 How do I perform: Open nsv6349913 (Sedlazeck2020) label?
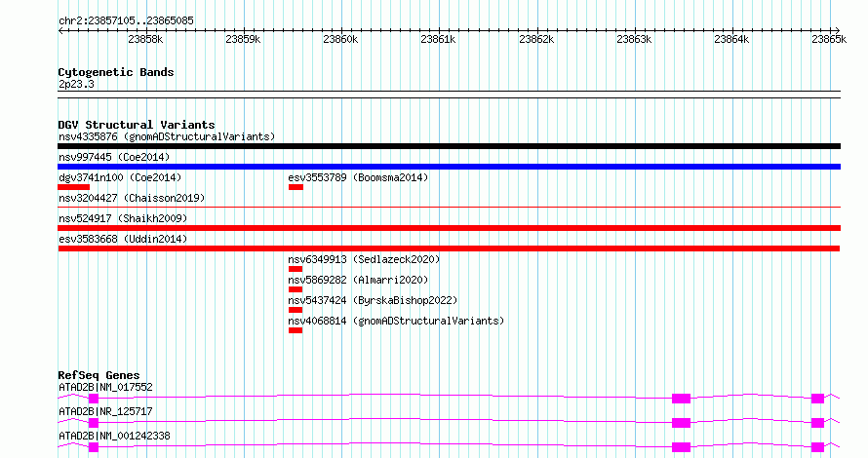click(x=364, y=259)
